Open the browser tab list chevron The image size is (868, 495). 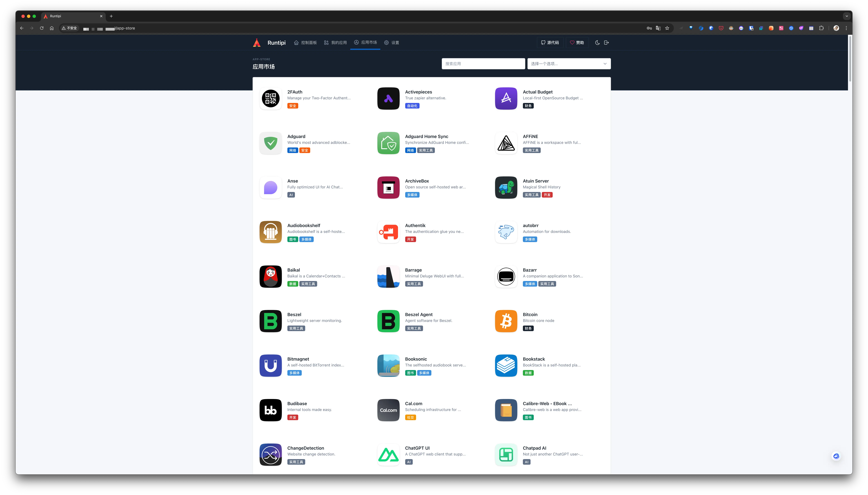pyautogui.click(x=847, y=16)
